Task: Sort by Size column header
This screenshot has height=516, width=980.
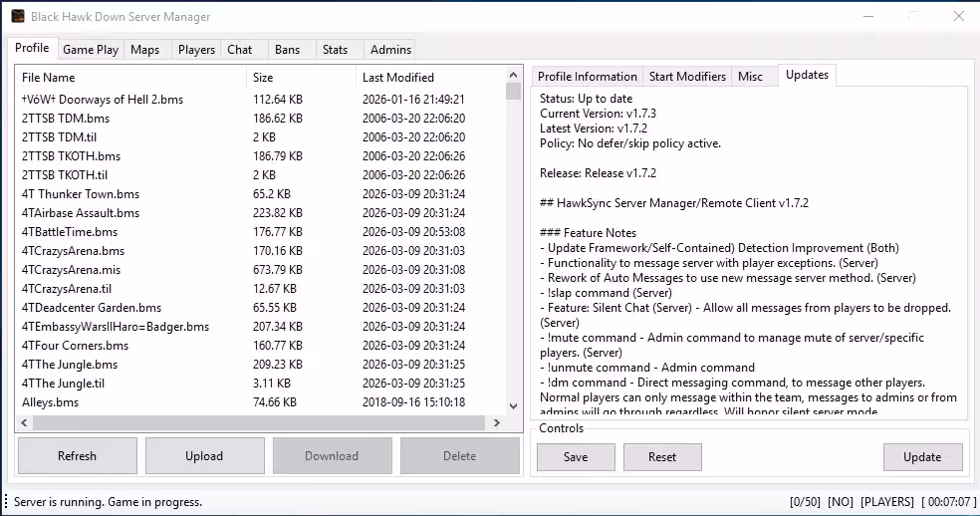Action: (301, 78)
